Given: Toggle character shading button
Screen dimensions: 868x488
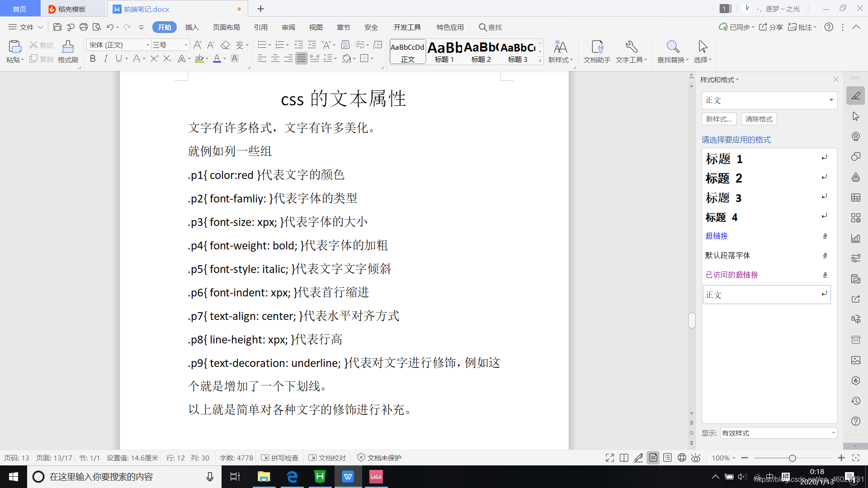Looking at the screenshot, I should tap(235, 58).
